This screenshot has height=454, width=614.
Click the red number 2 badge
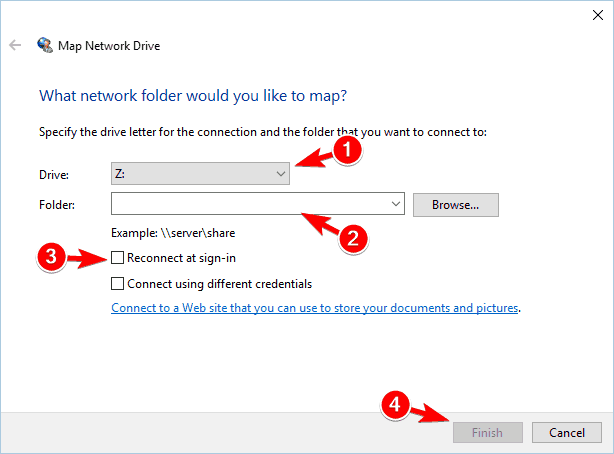point(353,238)
